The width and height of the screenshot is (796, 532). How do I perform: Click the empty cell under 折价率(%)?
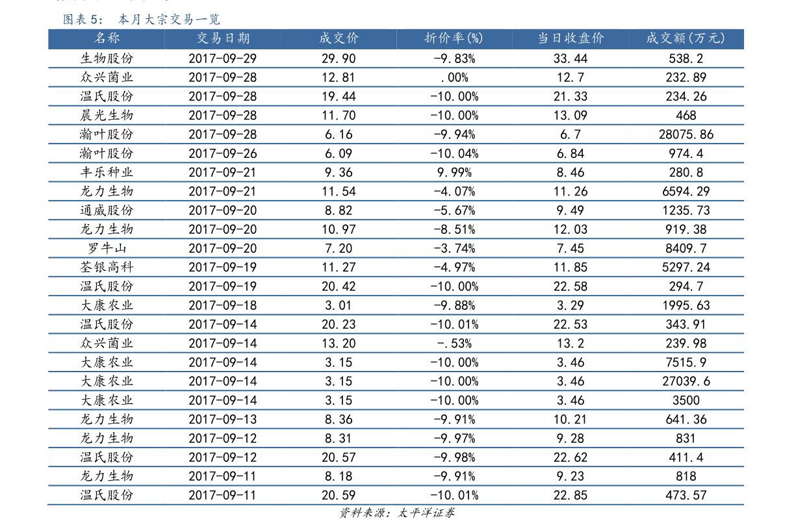click(453, 57)
